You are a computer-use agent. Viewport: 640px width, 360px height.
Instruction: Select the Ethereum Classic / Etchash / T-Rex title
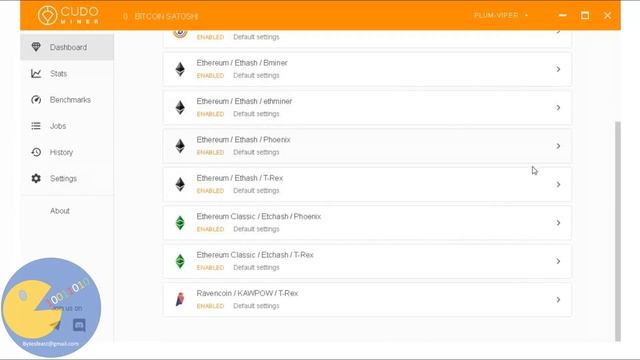pyautogui.click(x=255, y=255)
